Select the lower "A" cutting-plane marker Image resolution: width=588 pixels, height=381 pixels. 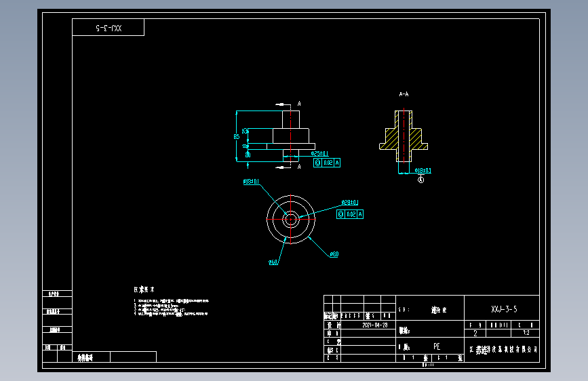pos(299,167)
